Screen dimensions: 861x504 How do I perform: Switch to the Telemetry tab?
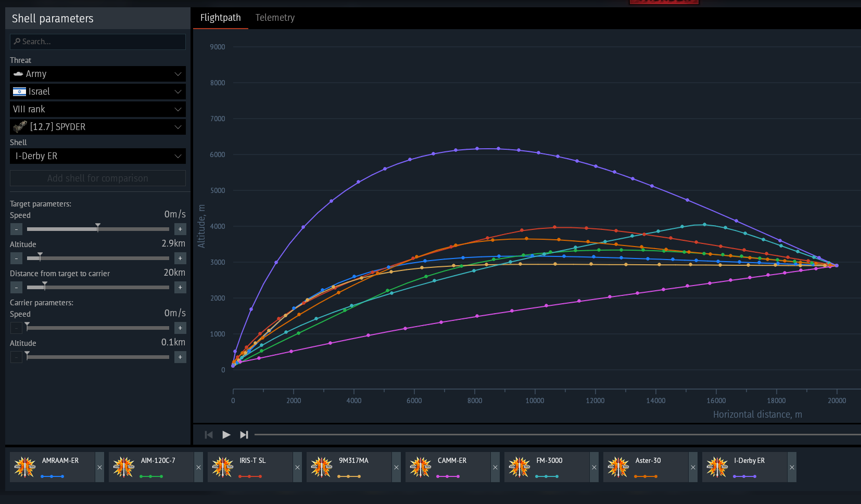click(275, 18)
